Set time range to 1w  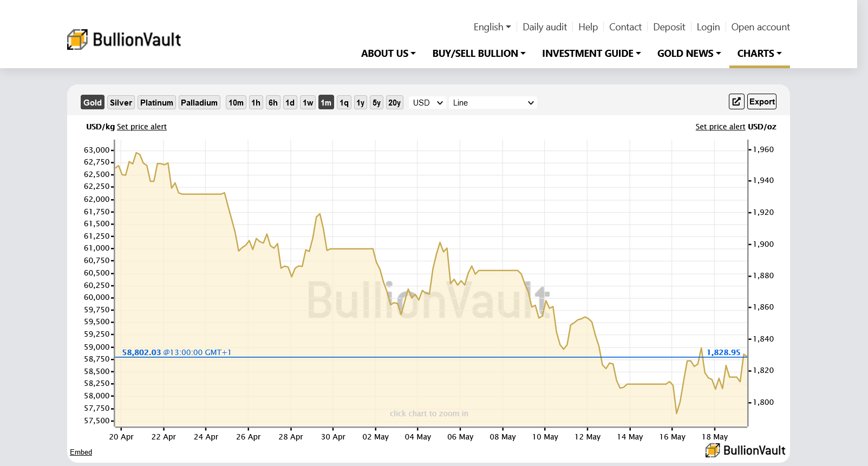pos(308,102)
